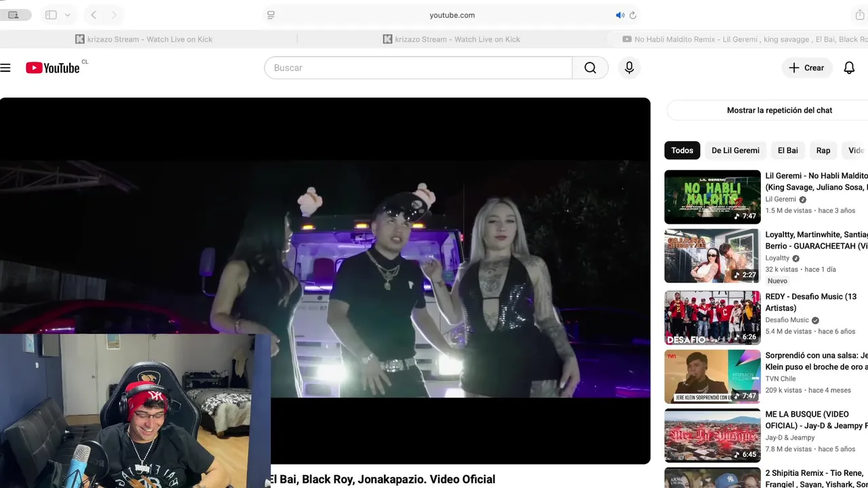The height and width of the screenshot is (488, 868).
Task: Click the Loyaltty channel name
Action: click(x=777, y=258)
